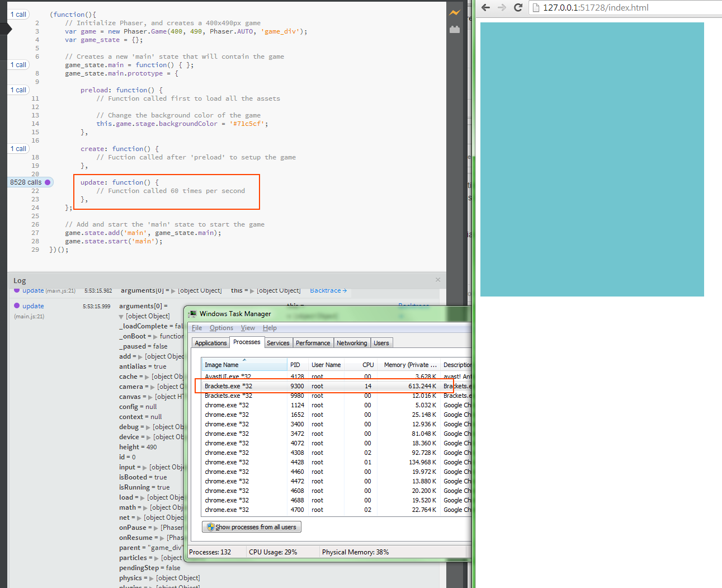Sort processes by Image Name column
722x588 pixels.
click(244, 365)
